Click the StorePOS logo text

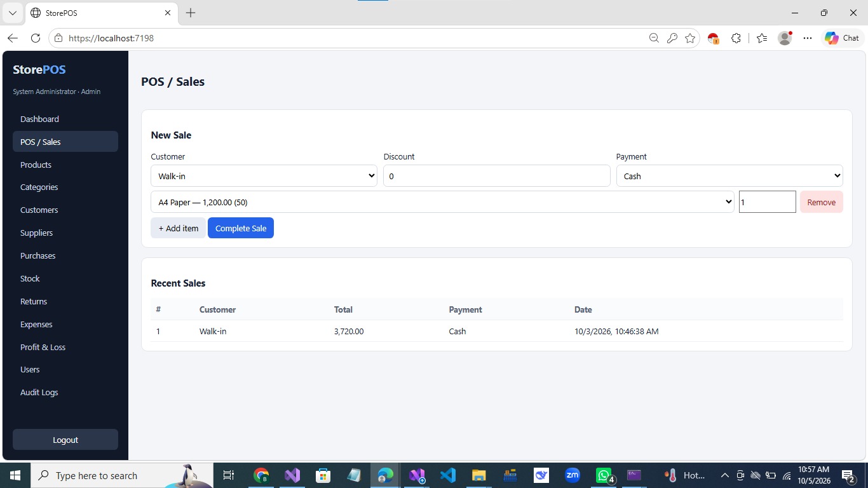[39, 70]
